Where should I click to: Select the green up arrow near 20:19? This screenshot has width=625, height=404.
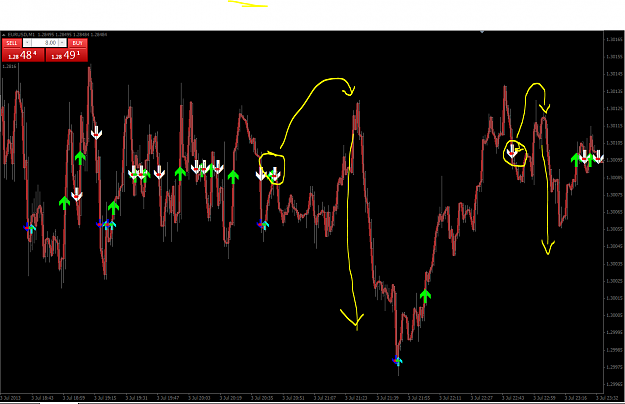pyautogui.click(x=233, y=177)
